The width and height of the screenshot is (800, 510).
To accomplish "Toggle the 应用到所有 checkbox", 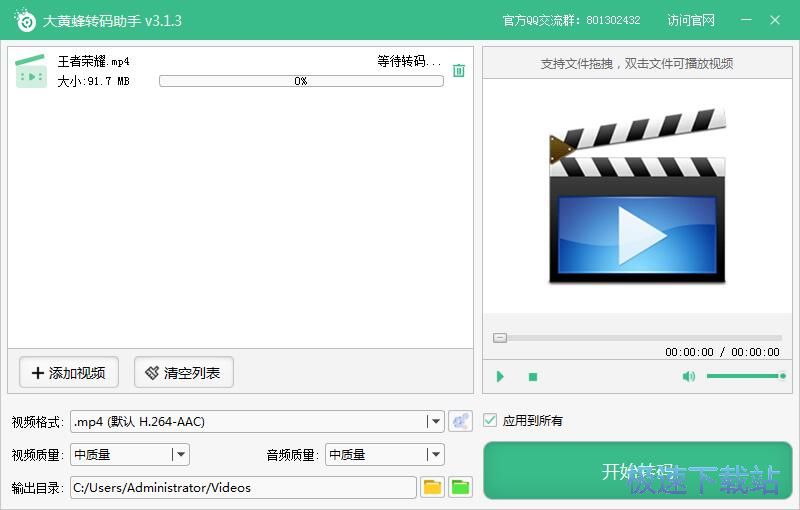I will (490, 420).
